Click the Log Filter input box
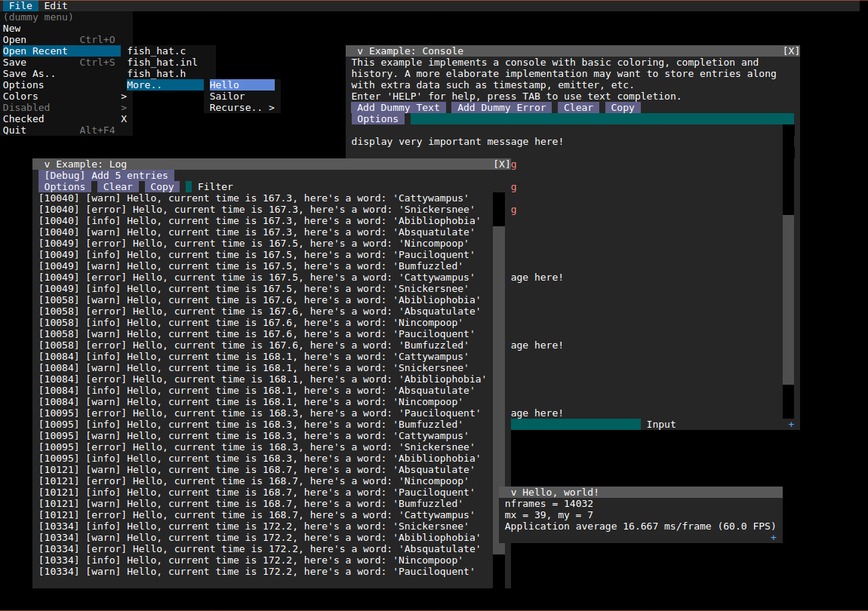The width and height of the screenshot is (868, 611). 188,187
